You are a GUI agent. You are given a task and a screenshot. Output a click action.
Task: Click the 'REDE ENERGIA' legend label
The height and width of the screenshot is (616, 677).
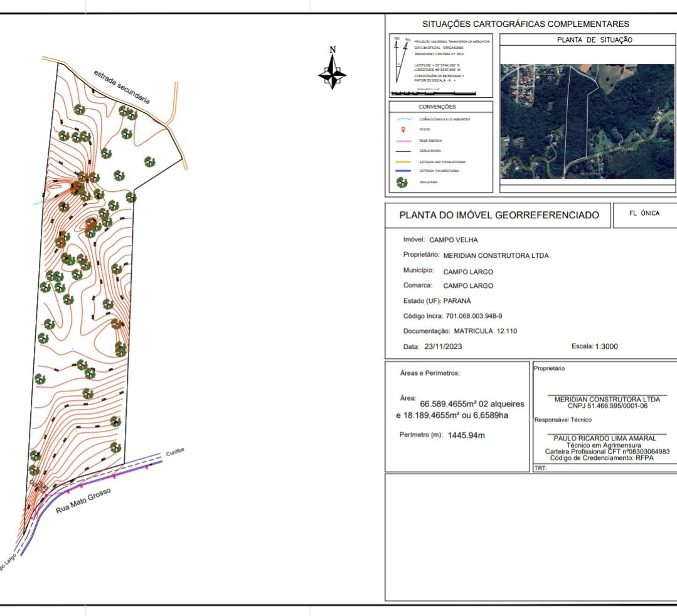430,141
